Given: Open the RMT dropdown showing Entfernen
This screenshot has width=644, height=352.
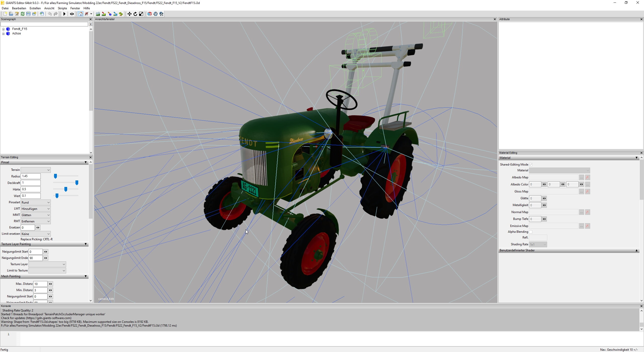Looking at the screenshot, I should click(35, 221).
